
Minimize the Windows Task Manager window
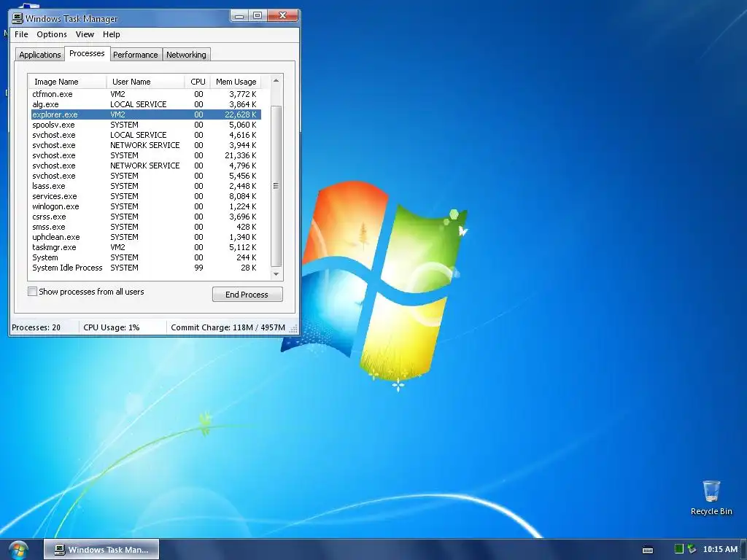point(239,16)
